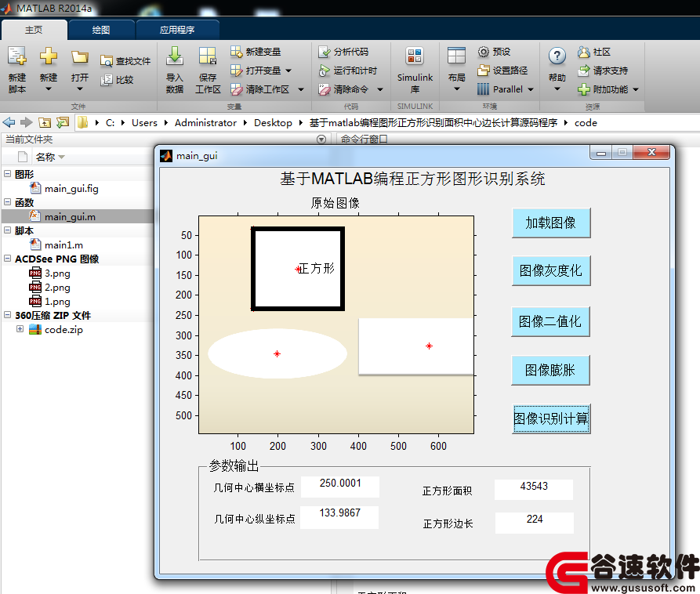The width and height of the screenshot is (700, 594).
Task: Open the Parallel dropdown arrow
Action: (x=531, y=89)
